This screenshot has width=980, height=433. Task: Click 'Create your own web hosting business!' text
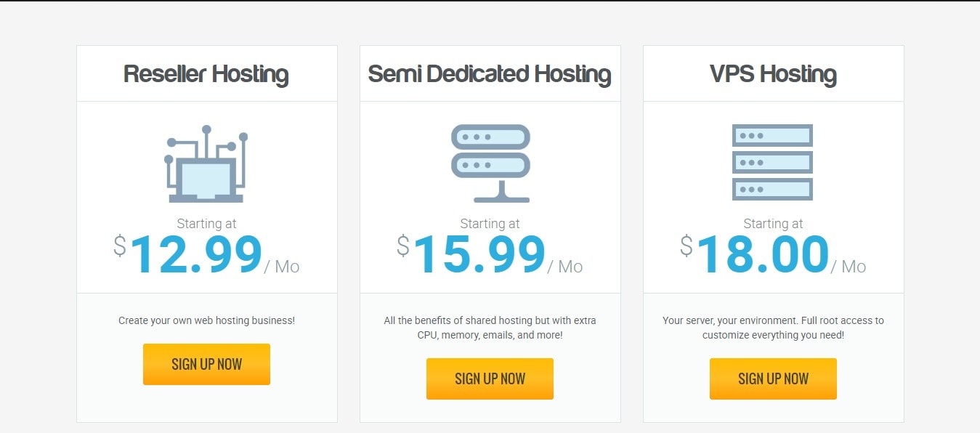[x=206, y=320]
